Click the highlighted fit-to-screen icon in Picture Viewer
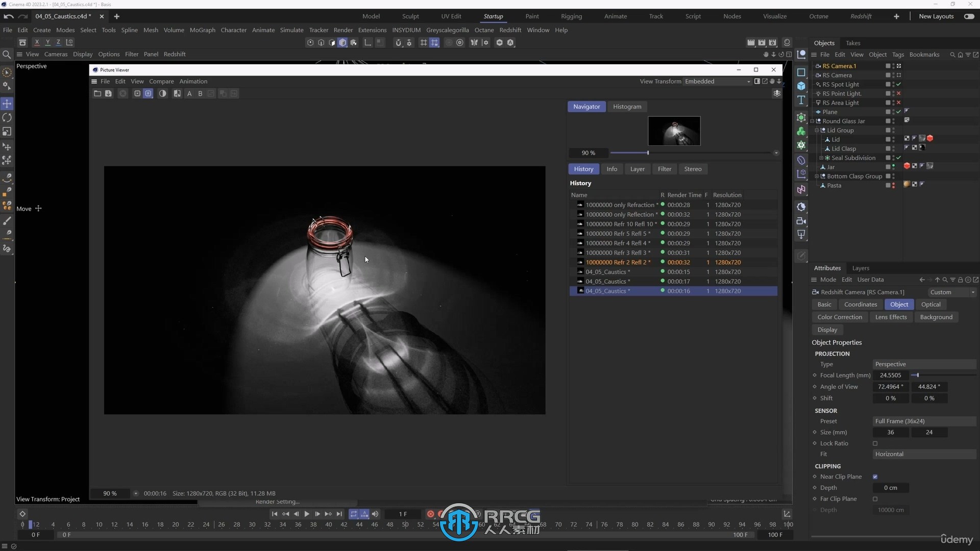The width and height of the screenshot is (980, 551). [x=148, y=93]
